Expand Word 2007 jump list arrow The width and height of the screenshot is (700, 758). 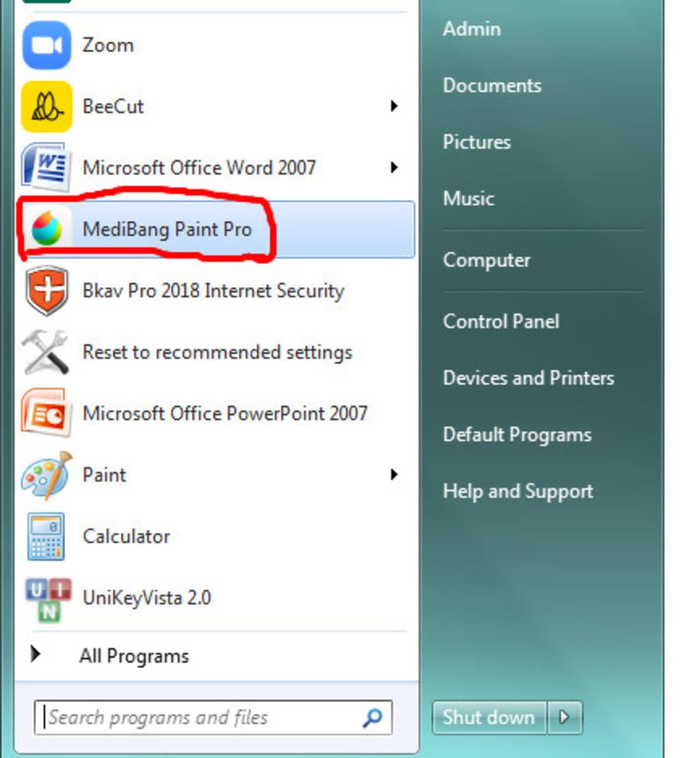(394, 167)
